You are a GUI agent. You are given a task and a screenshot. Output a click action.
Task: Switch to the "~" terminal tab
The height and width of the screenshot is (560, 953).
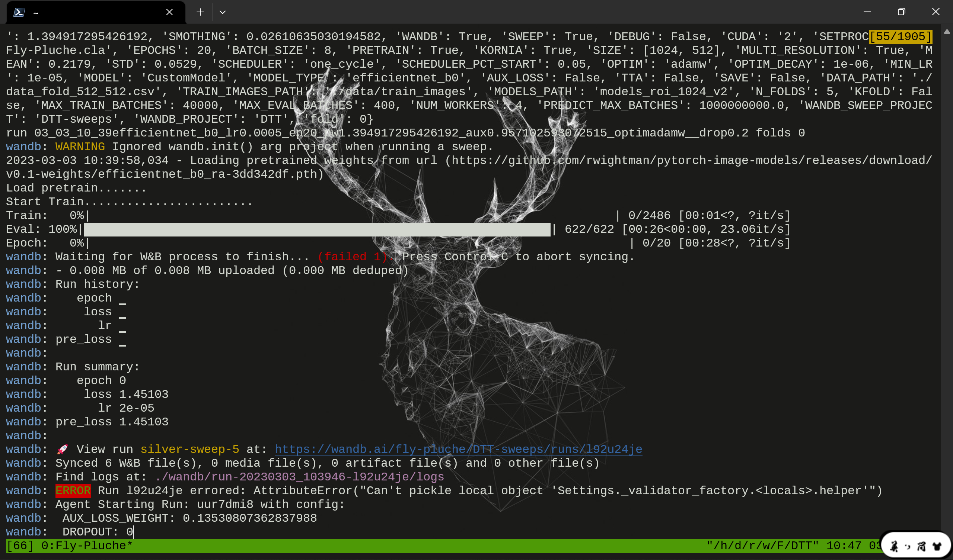[x=36, y=12]
